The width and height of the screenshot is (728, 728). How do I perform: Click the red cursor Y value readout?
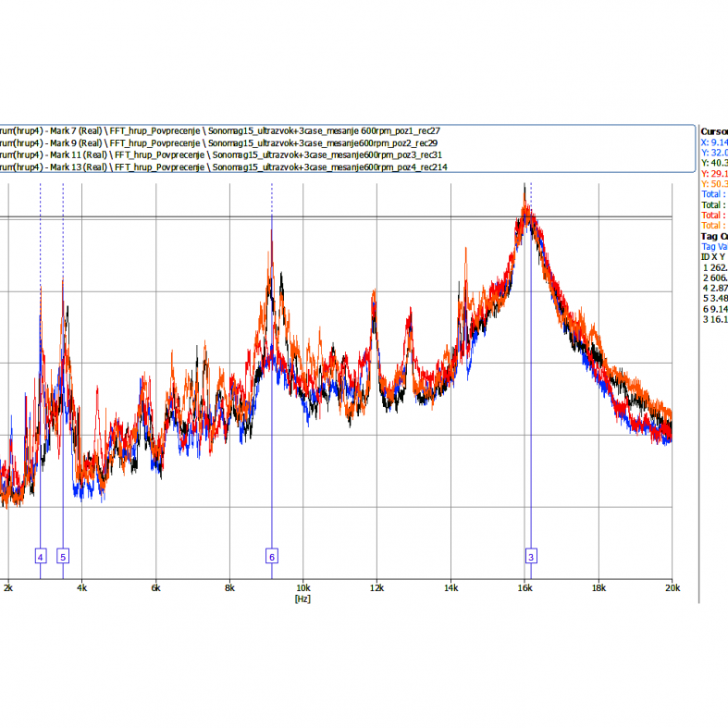click(714, 174)
